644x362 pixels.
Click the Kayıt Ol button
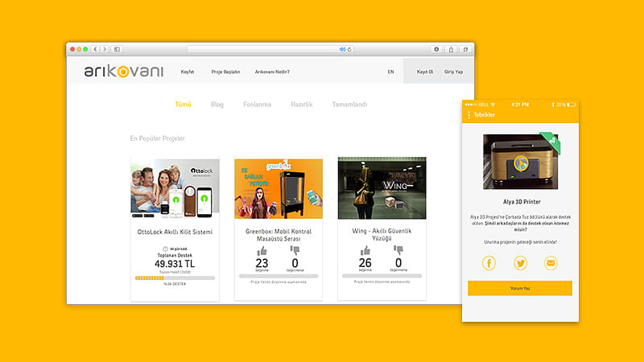pyautogui.click(x=424, y=72)
